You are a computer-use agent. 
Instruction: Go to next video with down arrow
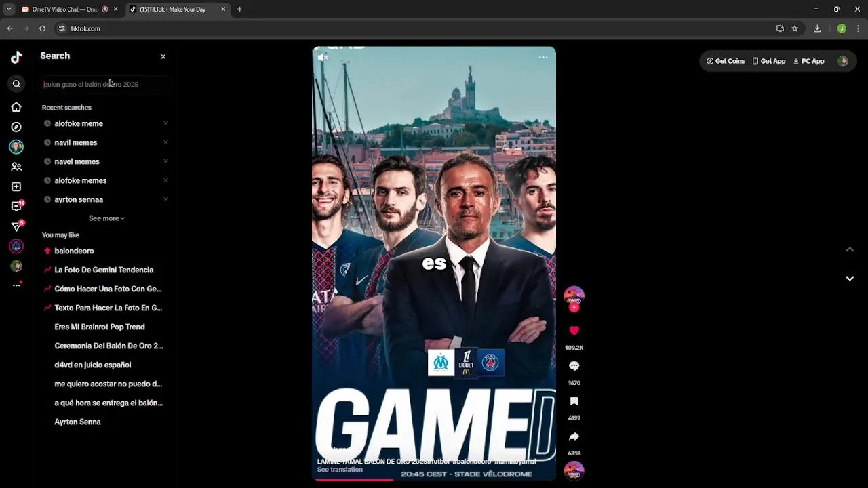click(x=850, y=279)
